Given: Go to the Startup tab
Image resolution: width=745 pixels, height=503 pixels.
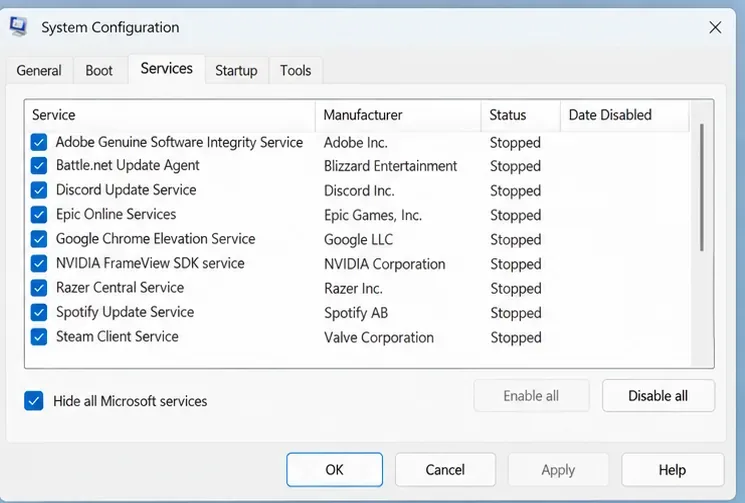Looking at the screenshot, I should (236, 70).
